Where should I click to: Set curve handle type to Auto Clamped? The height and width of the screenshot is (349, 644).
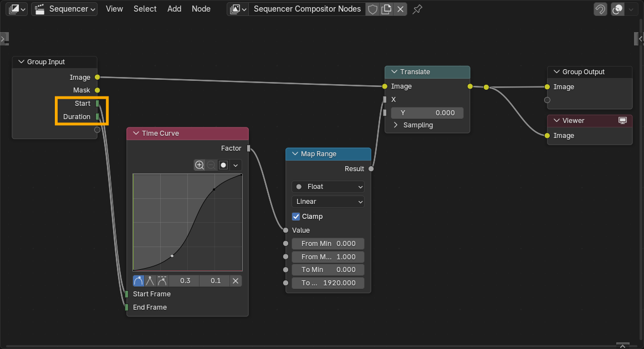(x=162, y=281)
